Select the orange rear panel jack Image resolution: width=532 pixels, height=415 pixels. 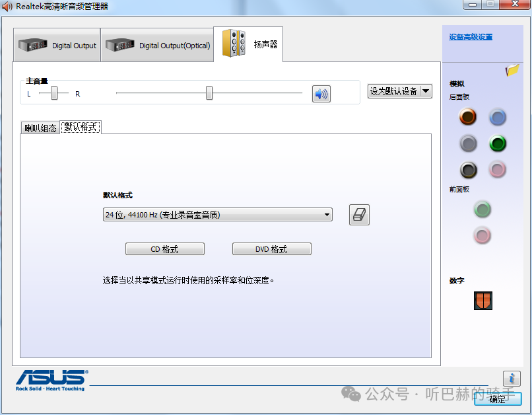tap(467, 116)
